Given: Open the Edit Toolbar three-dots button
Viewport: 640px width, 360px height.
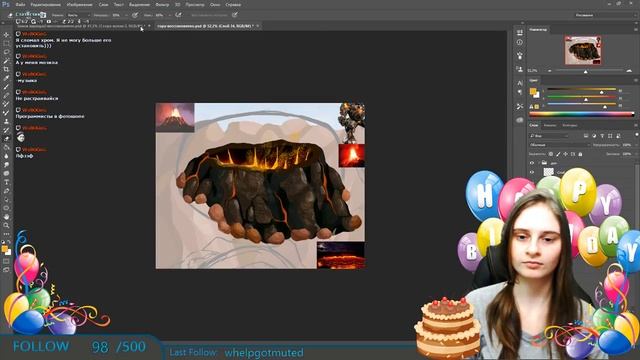Looking at the screenshot, I should [6, 234].
